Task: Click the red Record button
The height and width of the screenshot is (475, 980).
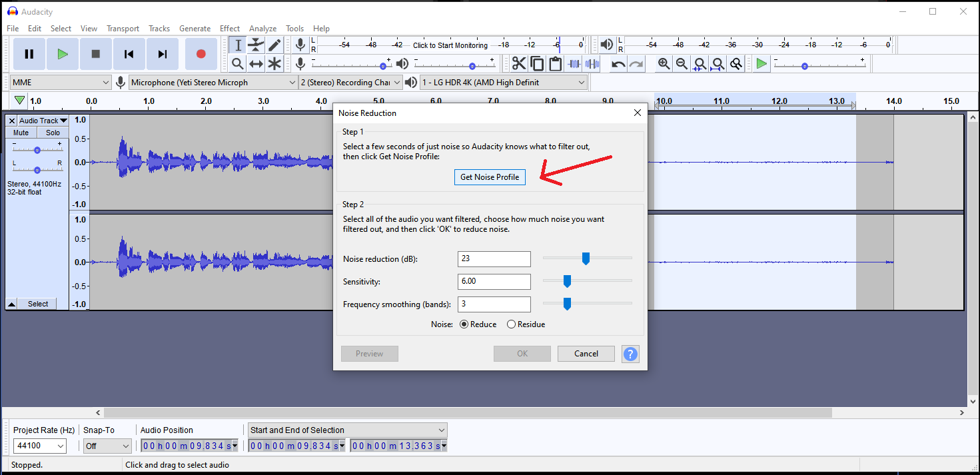Action: tap(201, 54)
